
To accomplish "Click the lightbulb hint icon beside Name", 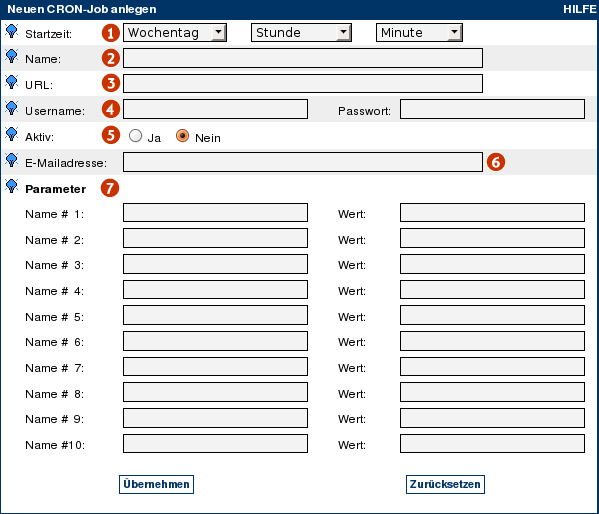I will (11, 56).
